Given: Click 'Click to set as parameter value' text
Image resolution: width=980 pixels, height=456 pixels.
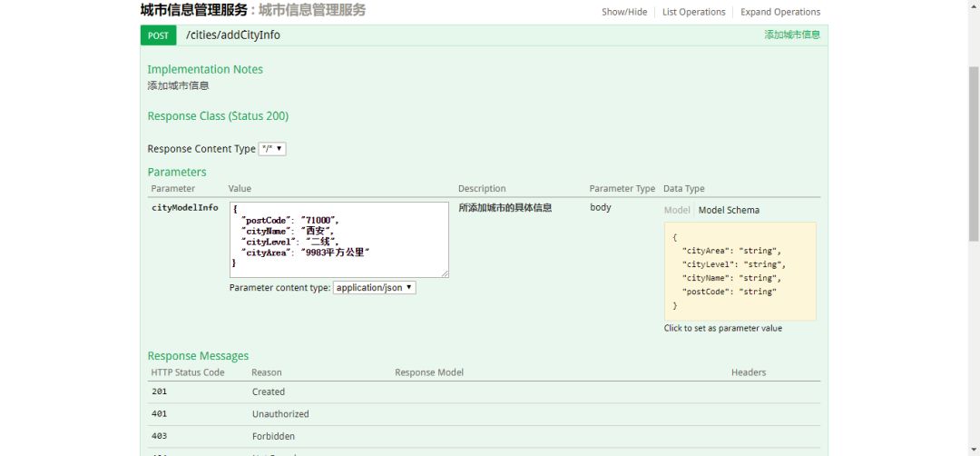Looking at the screenshot, I should pos(723,329).
